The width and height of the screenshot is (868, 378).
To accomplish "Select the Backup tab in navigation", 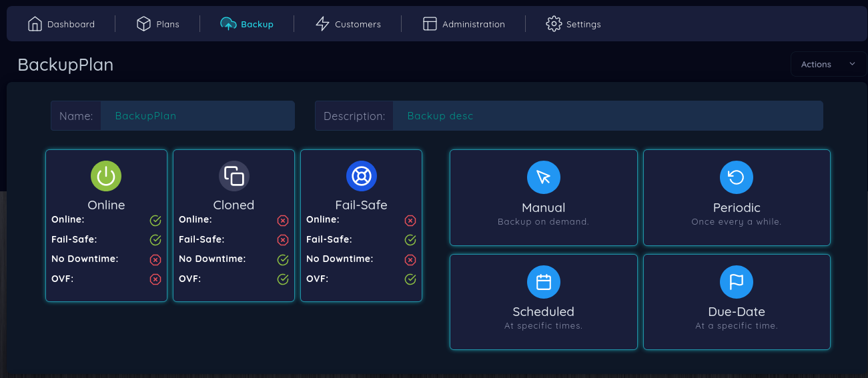I will coord(248,24).
